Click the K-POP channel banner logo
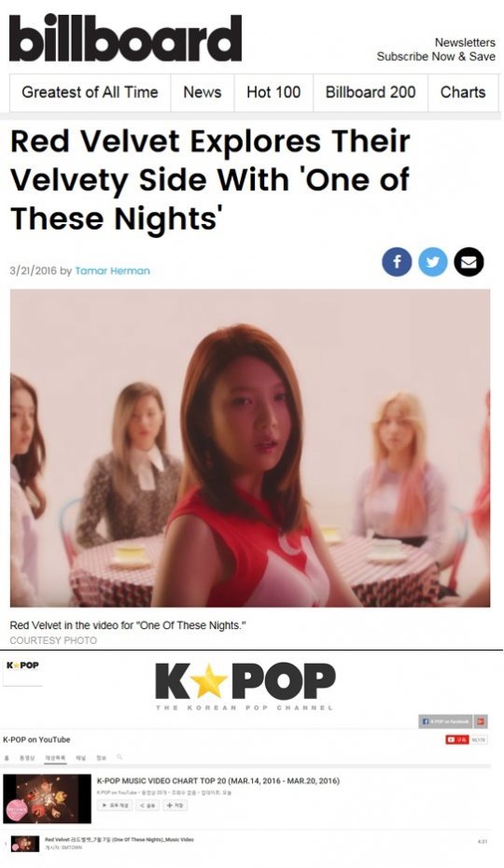Viewport: 504px width, 868px height. tap(245, 685)
